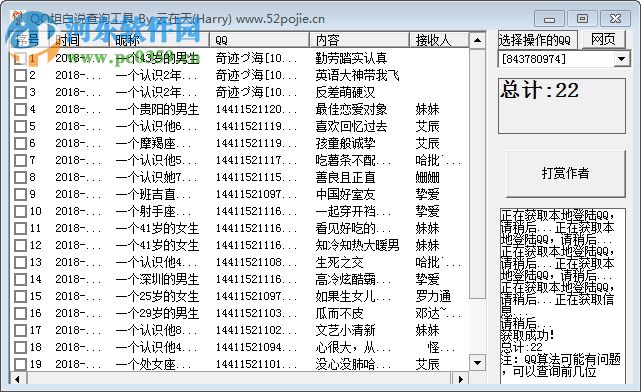Select the cell 知冷知热大暖男
641x392 pixels.
357,245
